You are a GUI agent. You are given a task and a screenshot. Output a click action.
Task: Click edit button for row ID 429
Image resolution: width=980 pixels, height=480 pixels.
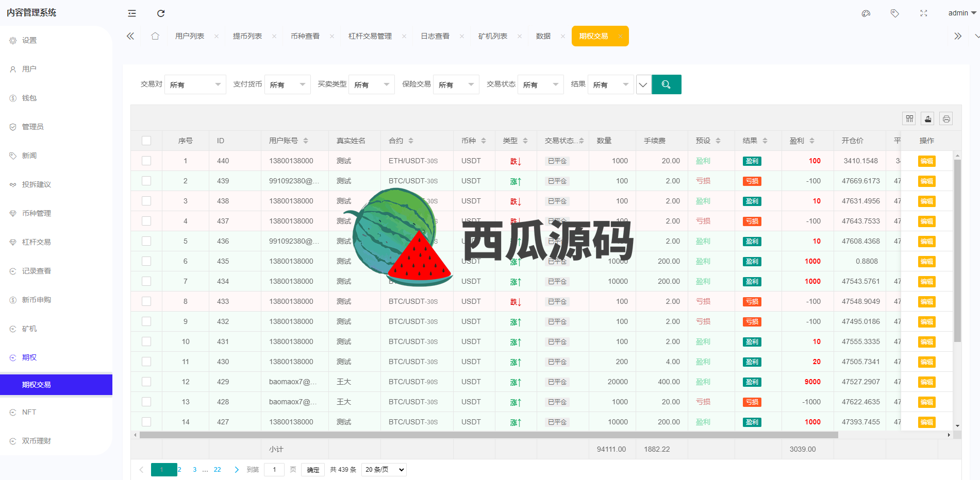(x=927, y=382)
